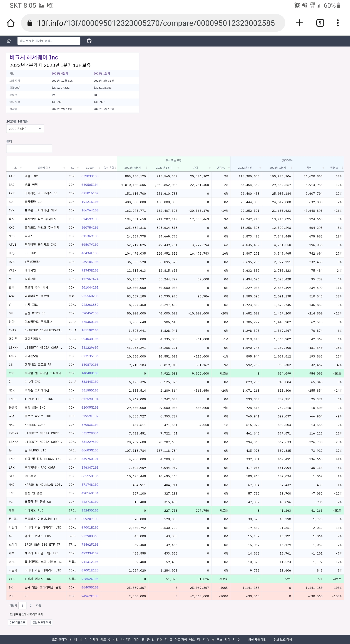Open the 버크셔 해서웨이 Inc title link

[34, 57]
